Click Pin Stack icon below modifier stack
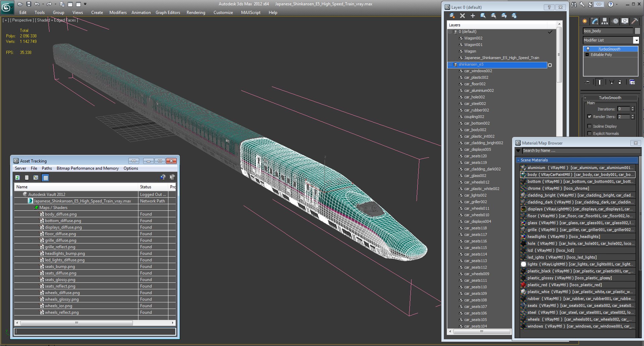Image resolution: width=644 pixels, height=346 pixels. click(x=587, y=82)
